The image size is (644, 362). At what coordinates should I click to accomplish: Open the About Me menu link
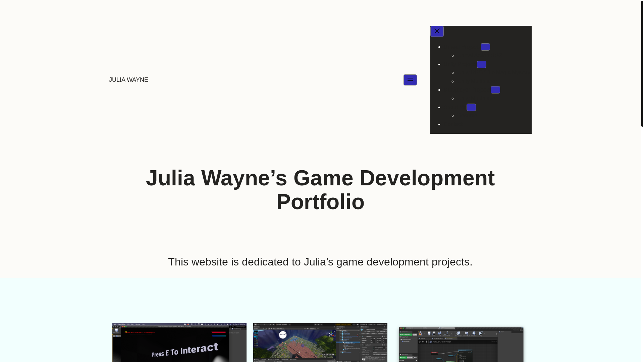[454, 107]
